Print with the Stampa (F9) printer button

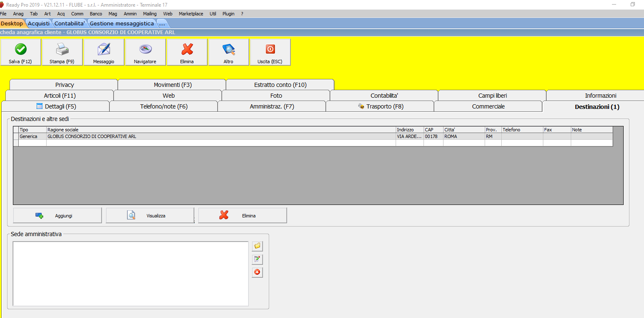[x=62, y=52]
